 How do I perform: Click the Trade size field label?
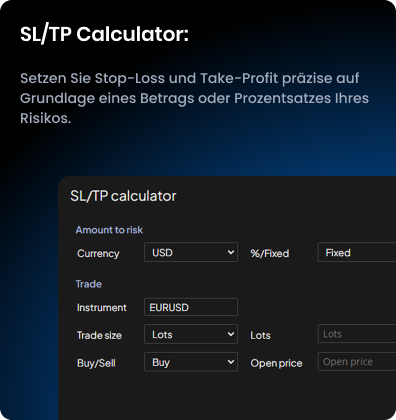(x=99, y=335)
